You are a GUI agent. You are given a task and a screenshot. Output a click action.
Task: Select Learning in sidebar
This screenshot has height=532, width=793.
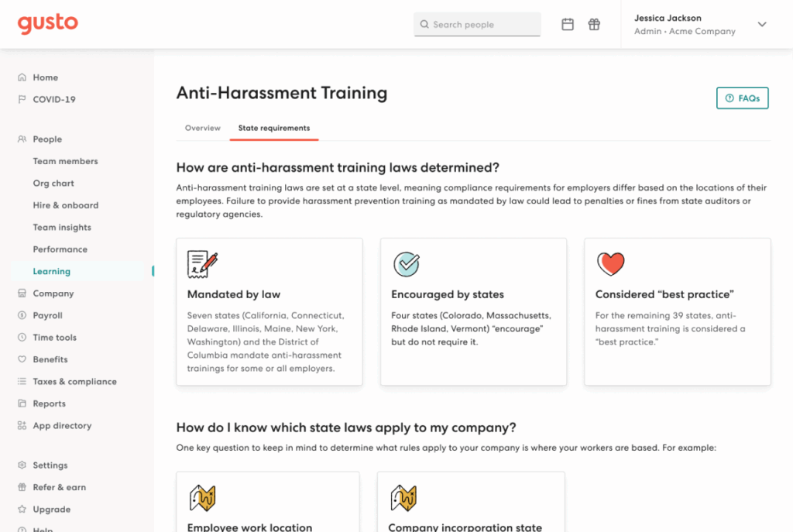click(x=52, y=271)
